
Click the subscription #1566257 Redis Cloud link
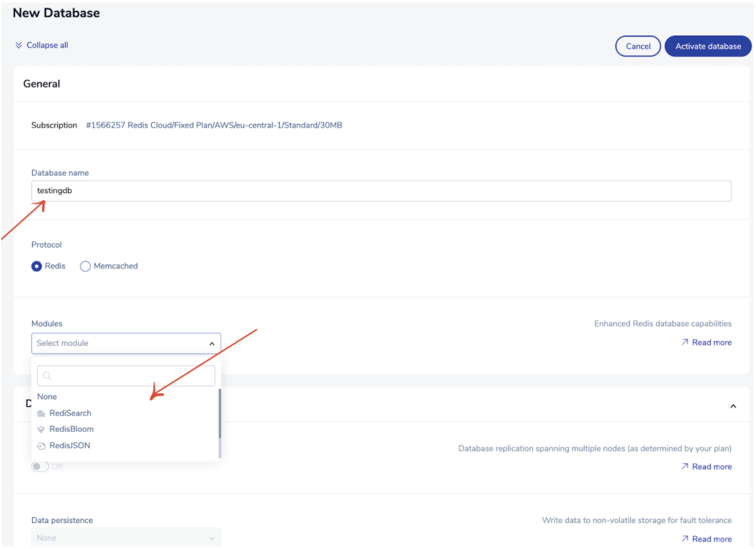[214, 125]
